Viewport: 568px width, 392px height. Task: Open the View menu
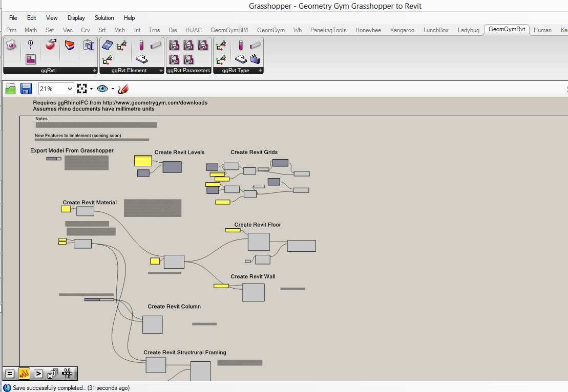click(52, 18)
